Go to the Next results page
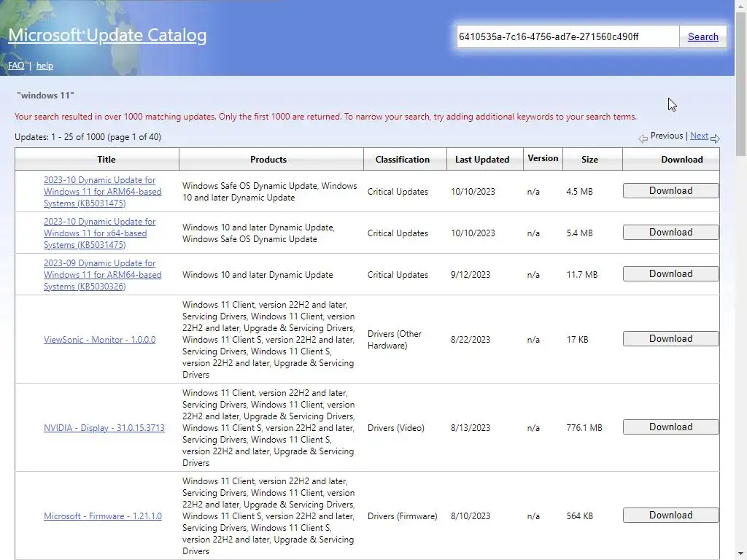Screen dimensions: 747x560 [x=699, y=136]
